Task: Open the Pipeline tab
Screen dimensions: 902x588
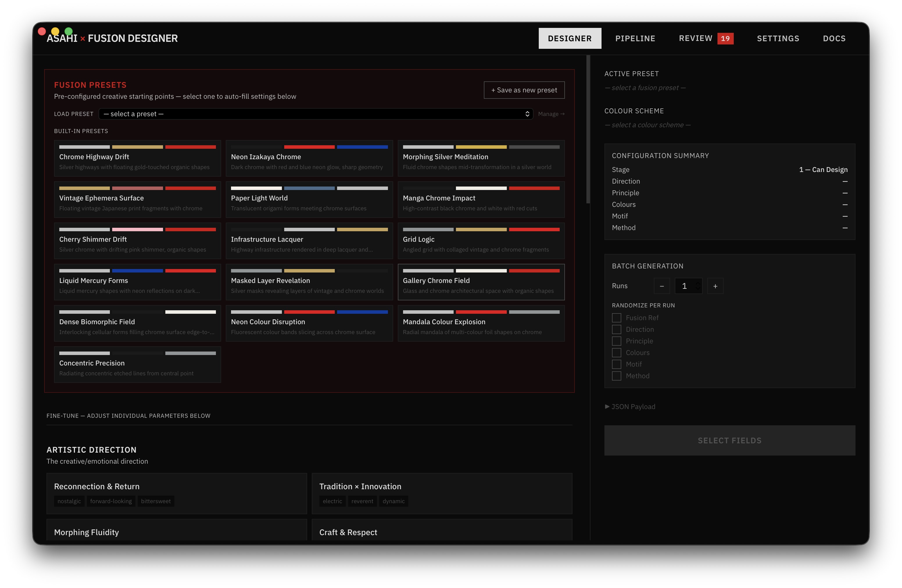Action: coord(635,38)
